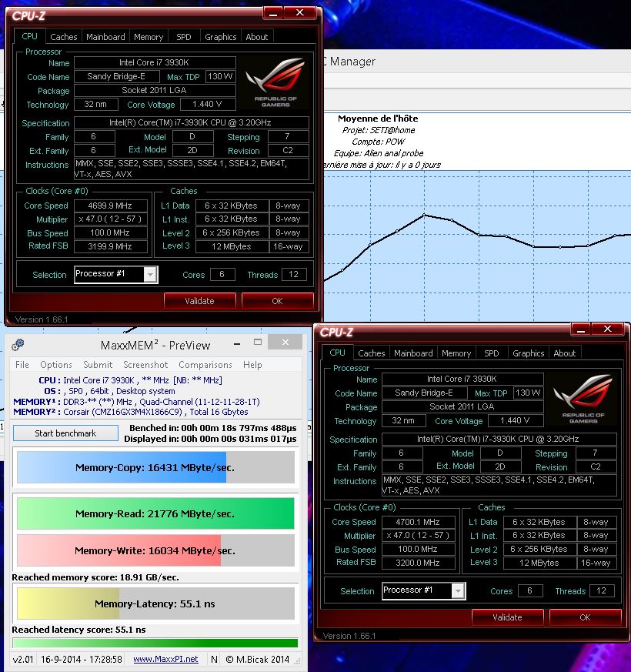631x672 pixels.
Task: Click Specification field in top CPU-Z window
Action: [191, 122]
